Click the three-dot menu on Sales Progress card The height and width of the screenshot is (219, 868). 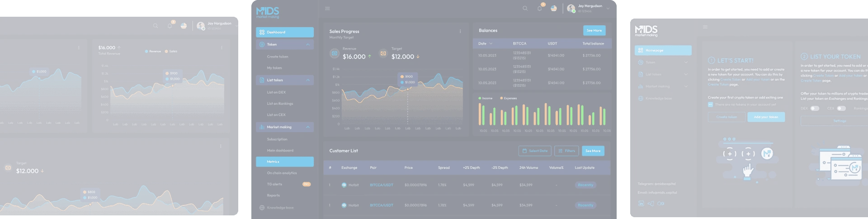pyautogui.click(x=460, y=31)
